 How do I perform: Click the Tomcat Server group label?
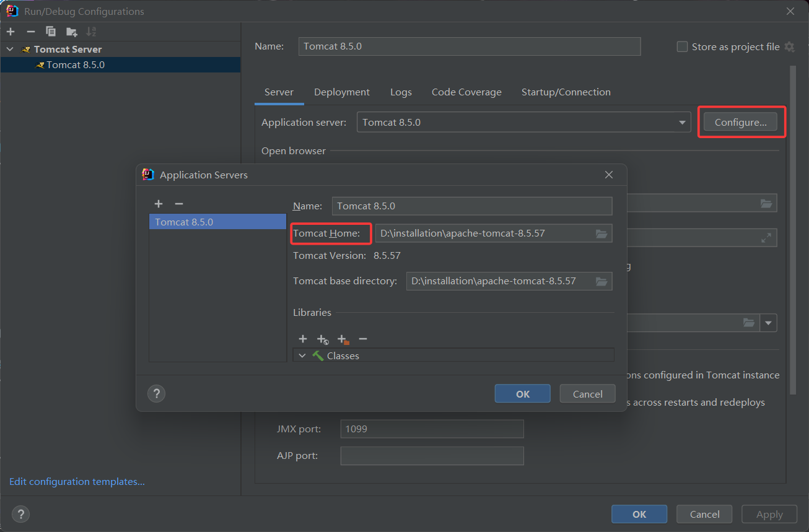[x=68, y=50]
